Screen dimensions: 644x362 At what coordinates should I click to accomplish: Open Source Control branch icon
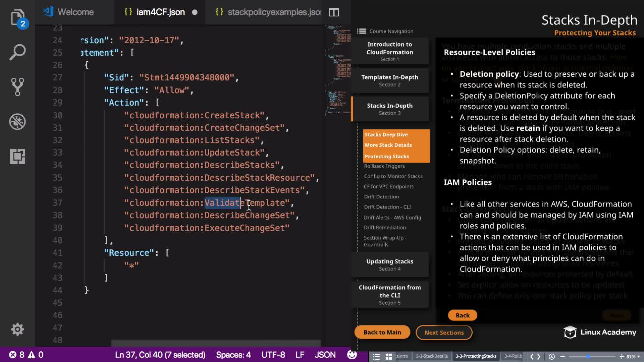[x=17, y=87]
